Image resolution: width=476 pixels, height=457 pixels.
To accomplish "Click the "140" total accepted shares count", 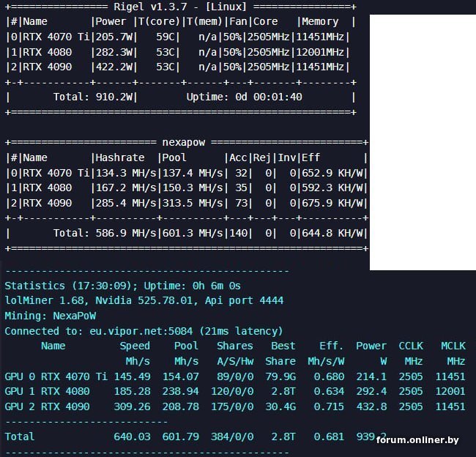I will pos(238,233).
